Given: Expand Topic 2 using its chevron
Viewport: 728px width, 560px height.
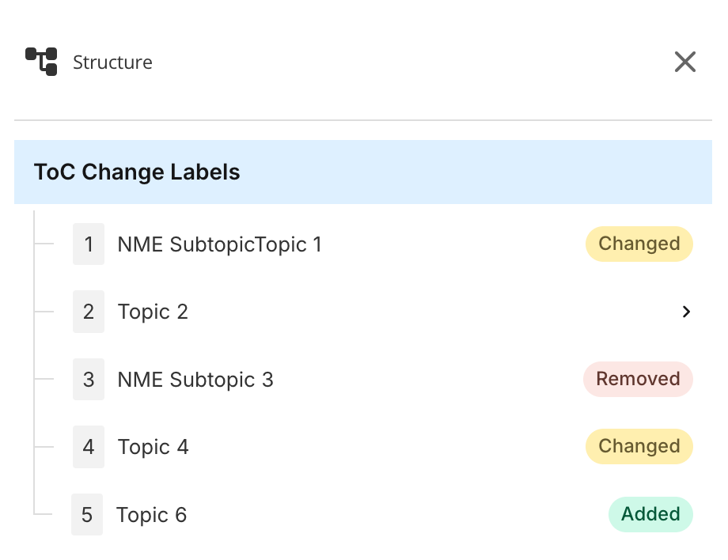Looking at the screenshot, I should (685, 312).
